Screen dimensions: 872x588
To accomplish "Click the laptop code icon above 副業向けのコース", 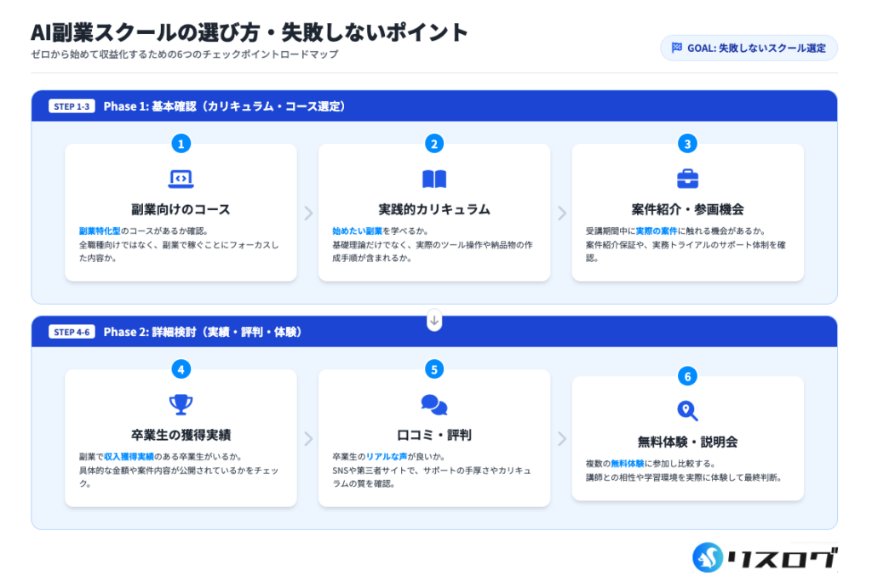I will [181, 179].
